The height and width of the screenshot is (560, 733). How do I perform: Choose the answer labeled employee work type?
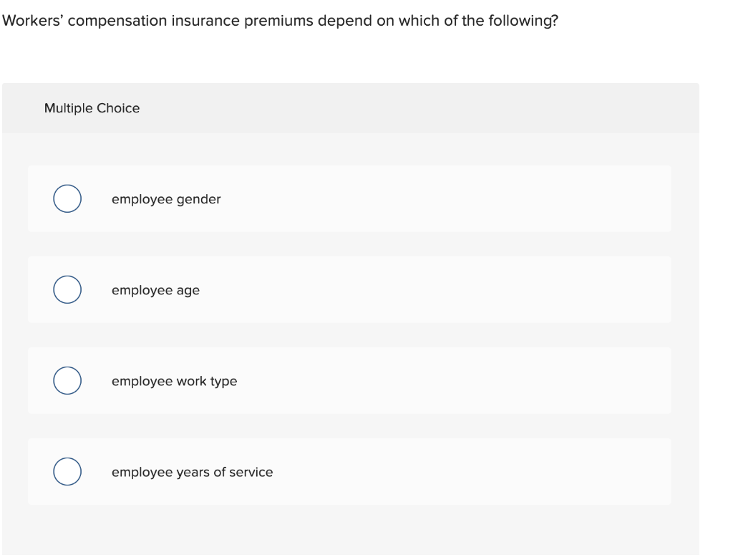tap(175, 381)
